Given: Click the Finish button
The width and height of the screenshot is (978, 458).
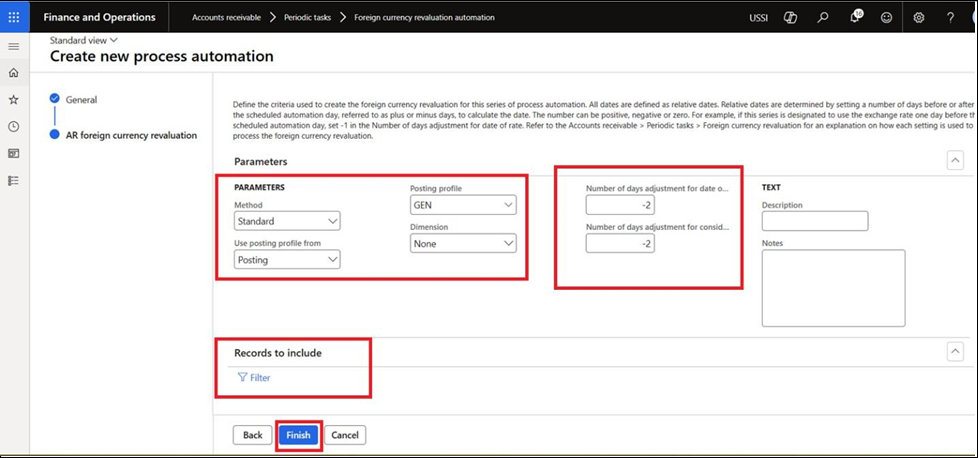Looking at the screenshot, I should click(x=298, y=435).
